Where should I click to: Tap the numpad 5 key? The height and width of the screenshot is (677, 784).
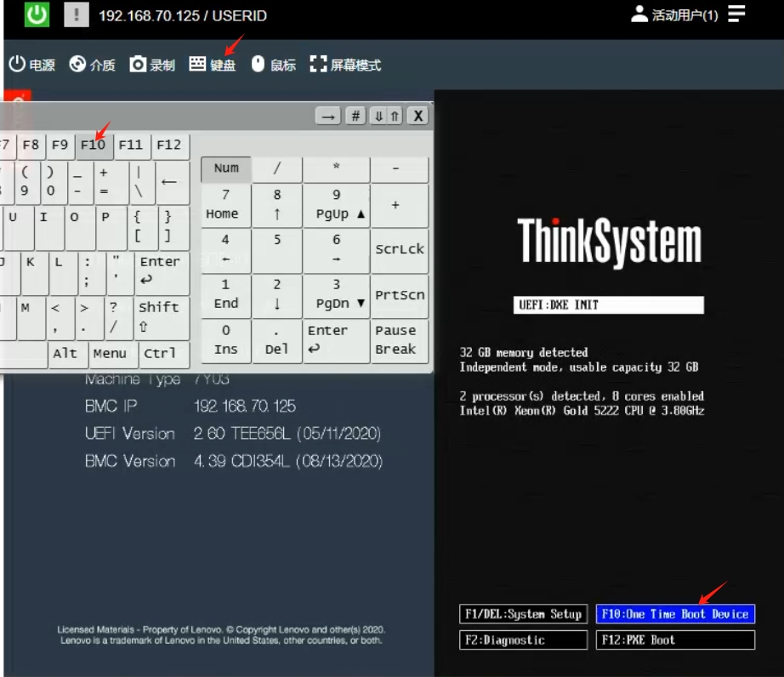tap(277, 251)
